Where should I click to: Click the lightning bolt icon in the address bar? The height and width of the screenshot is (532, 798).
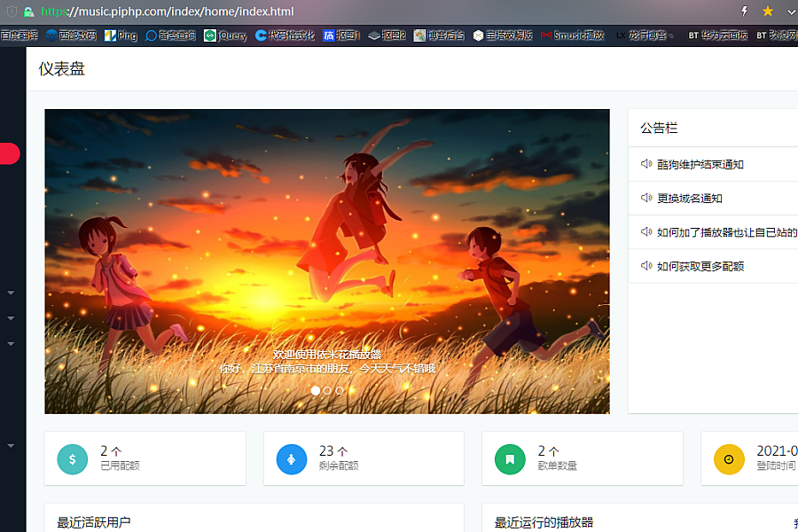click(x=744, y=12)
